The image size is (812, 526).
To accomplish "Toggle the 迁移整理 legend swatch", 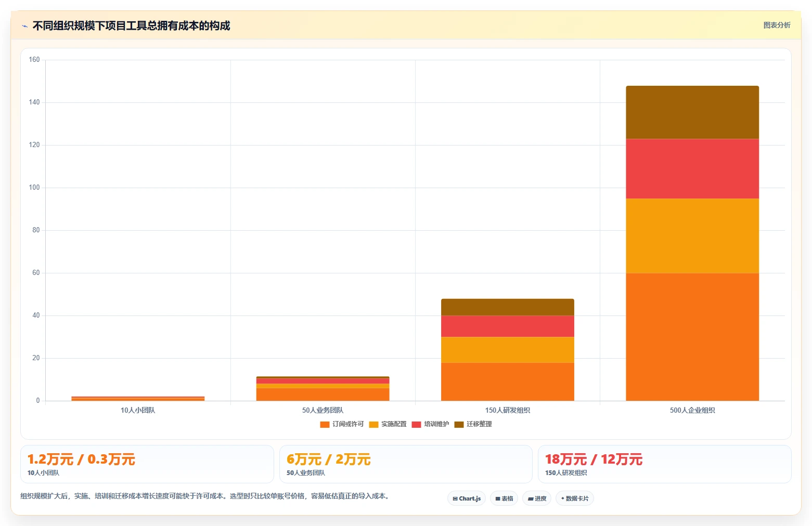I will (x=459, y=425).
